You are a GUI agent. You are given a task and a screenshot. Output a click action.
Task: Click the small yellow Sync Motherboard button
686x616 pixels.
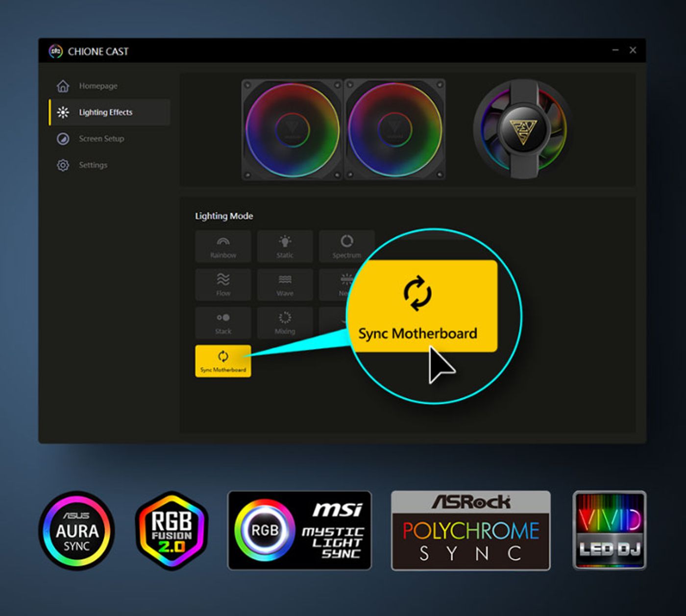click(x=223, y=361)
